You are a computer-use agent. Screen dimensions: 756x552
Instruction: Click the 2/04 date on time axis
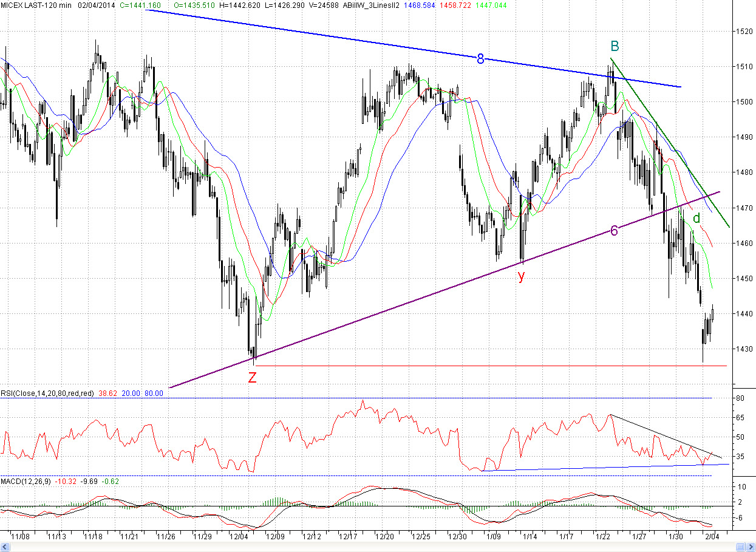coord(711,537)
